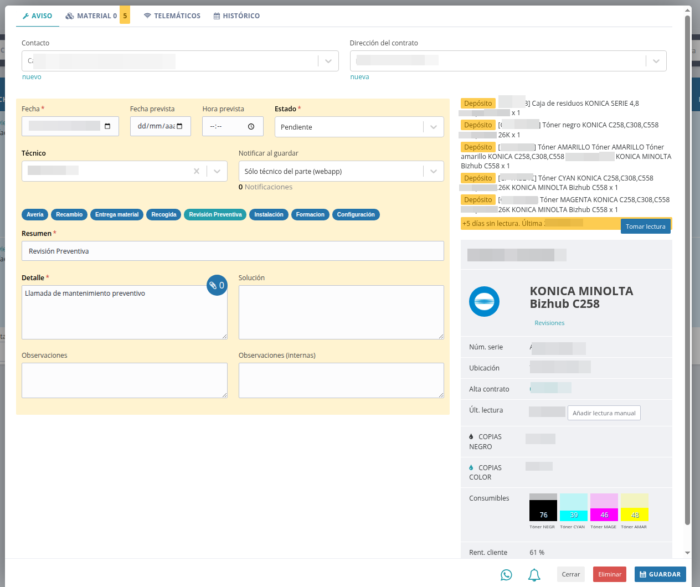This screenshot has height=587, width=700.
Task: Click the yellow toner level 48 swatch
Action: 634,507
